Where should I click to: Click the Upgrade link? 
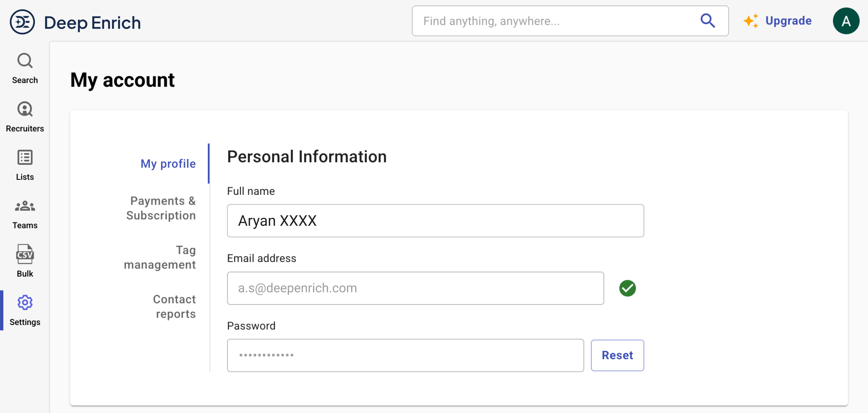(788, 21)
